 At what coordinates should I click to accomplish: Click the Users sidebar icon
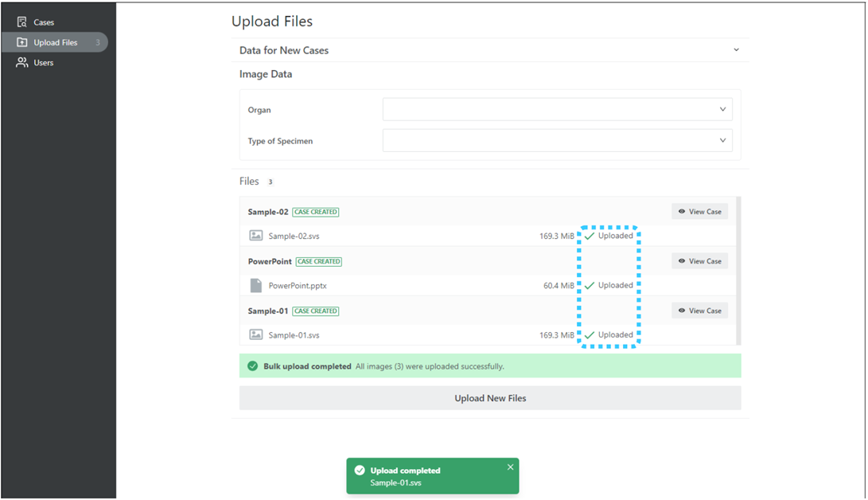coord(21,63)
